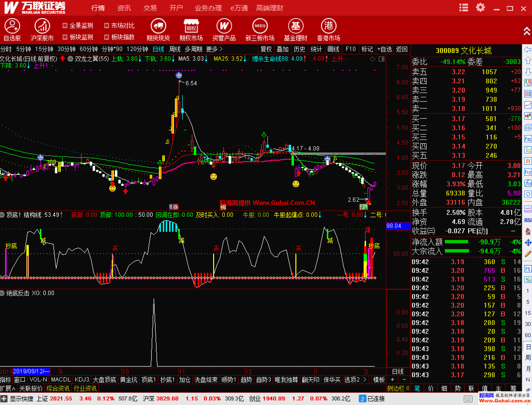This screenshot has width=532, height=405.
Task: Open the 资讯 menu
Action: [124, 8]
